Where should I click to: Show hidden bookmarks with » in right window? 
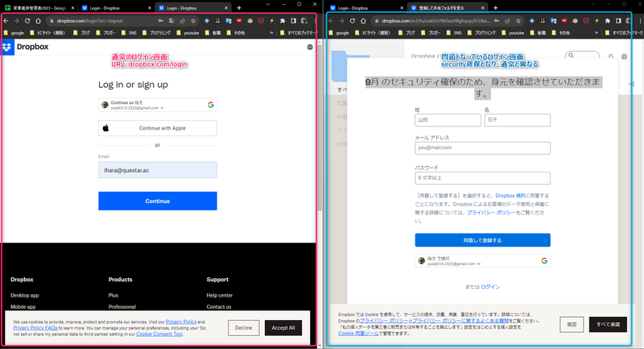click(x=597, y=32)
